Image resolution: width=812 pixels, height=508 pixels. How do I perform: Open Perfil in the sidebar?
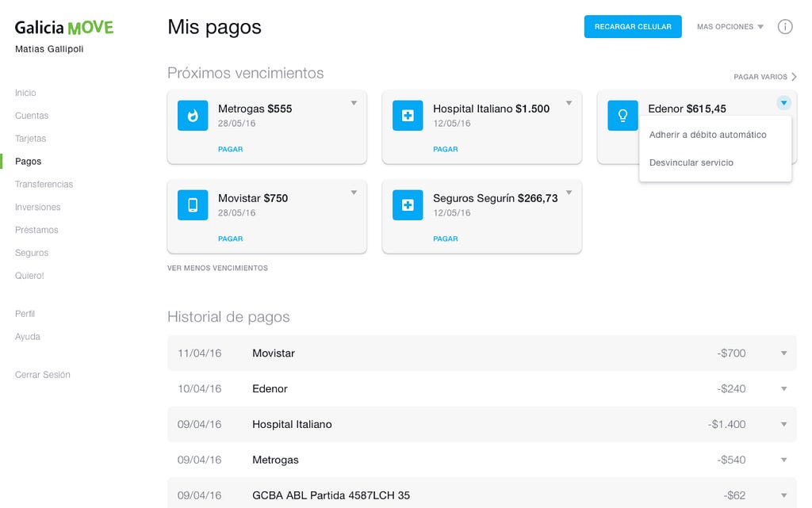[25, 314]
